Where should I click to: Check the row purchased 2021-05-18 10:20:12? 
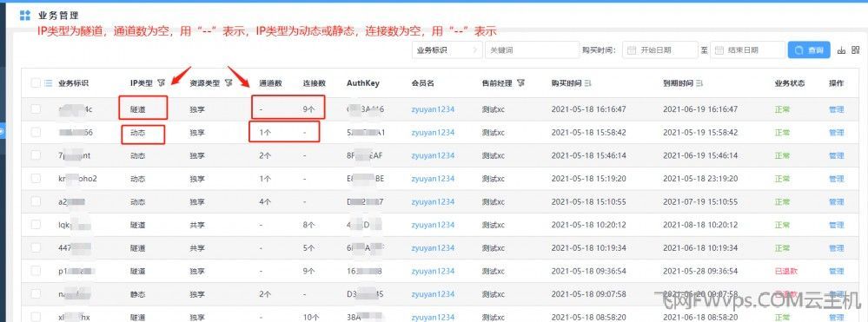[x=36, y=225]
